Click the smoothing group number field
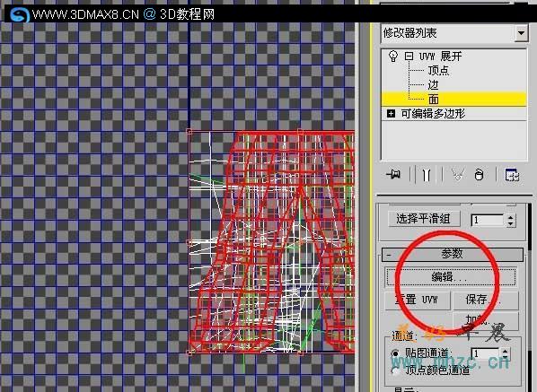537x392 pixels. pyautogui.click(x=487, y=220)
